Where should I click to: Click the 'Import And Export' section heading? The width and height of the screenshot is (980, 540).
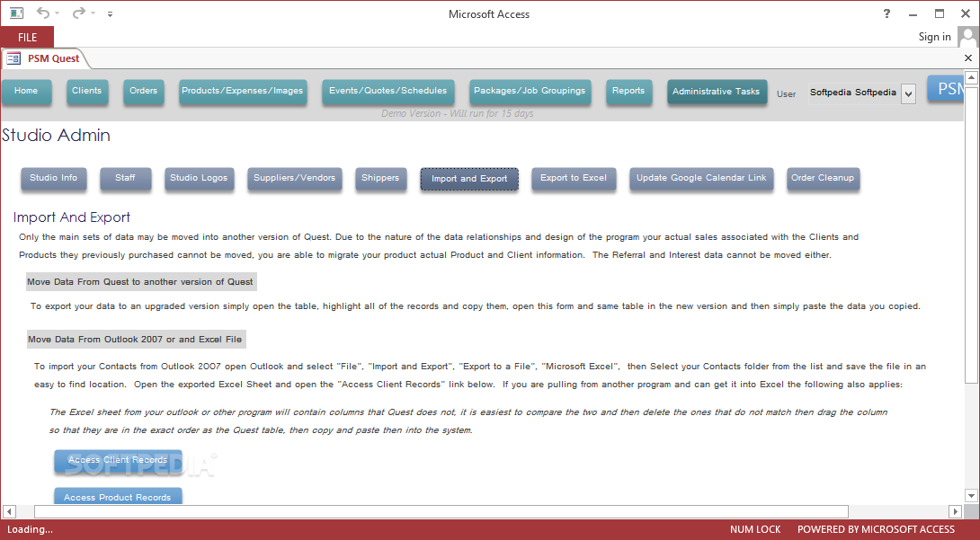tap(72, 217)
